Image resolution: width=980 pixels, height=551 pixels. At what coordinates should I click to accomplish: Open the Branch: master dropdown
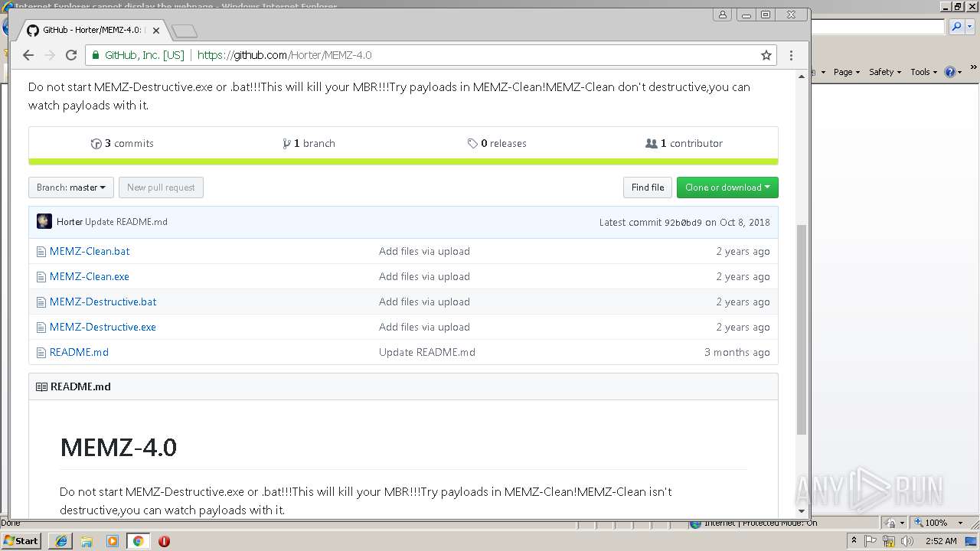click(x=71, y=187)
